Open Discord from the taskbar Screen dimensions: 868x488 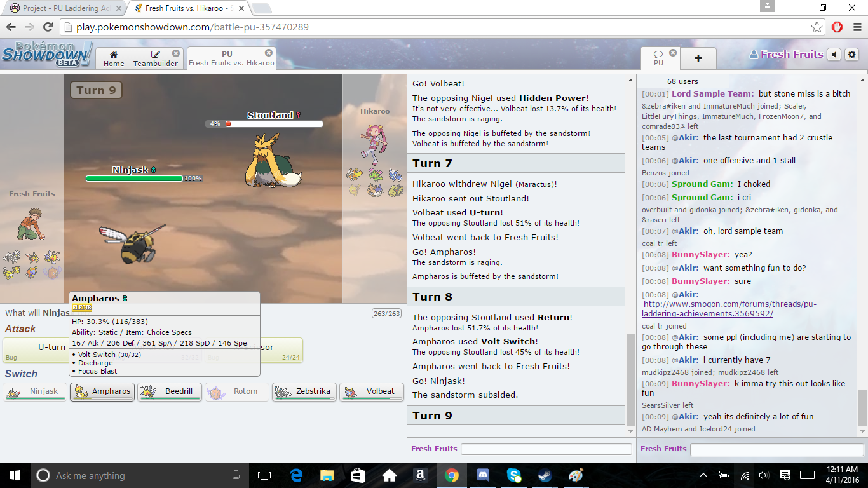tap(482, 475)
